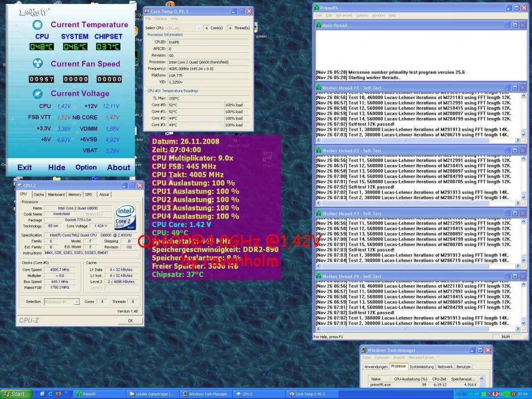Click the Firefox quick launch icon
Viewport: 532px width, 399px height.
pos(58,394)
